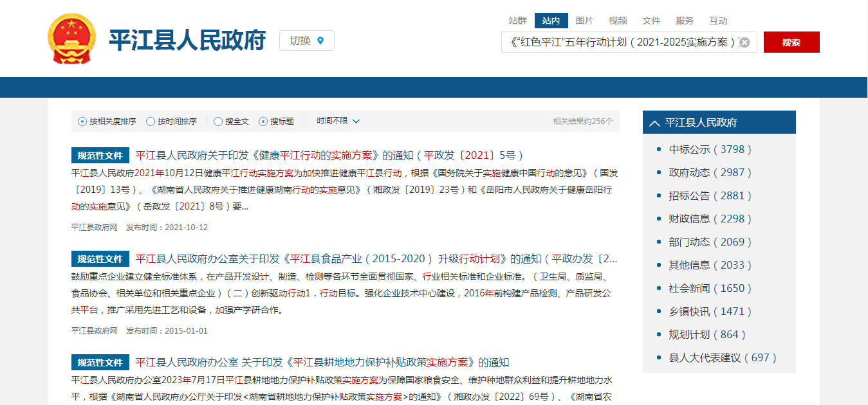Open the 时间不限 time filter dropdown
This screenshot has width=868, height=405.
coord(338,121)
